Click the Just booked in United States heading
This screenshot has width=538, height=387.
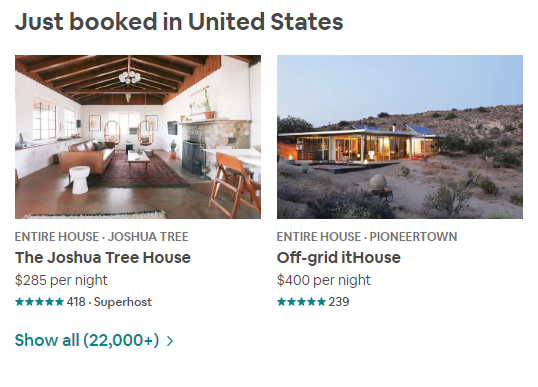tap(179, 22)
